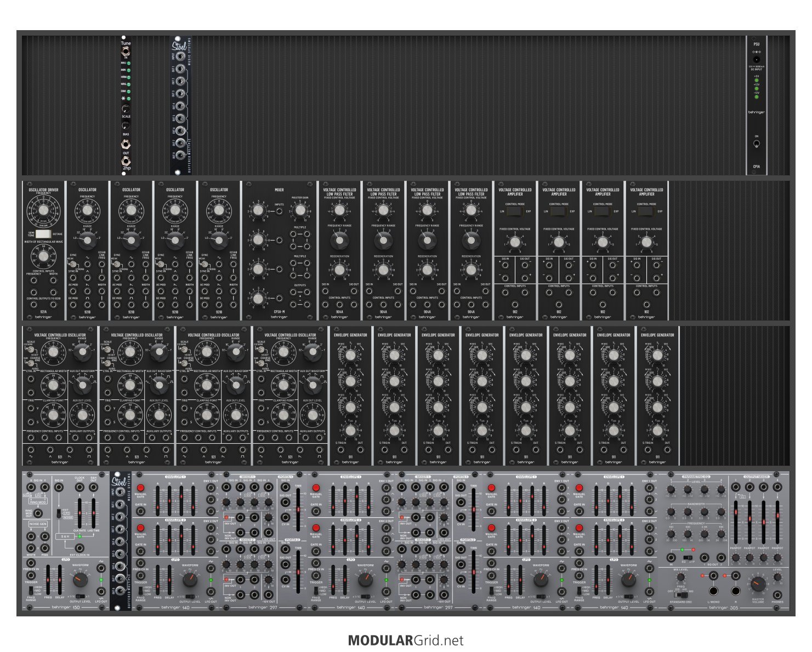Toggle the 305 Standard OSC frequency switch
812x652 pixels.
click(681, 595)
